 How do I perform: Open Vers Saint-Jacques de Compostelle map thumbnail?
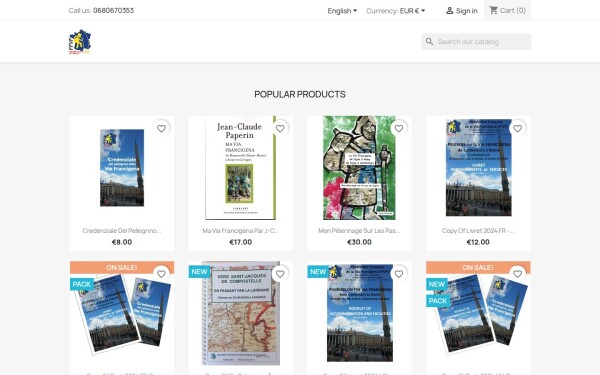(241, 313)
